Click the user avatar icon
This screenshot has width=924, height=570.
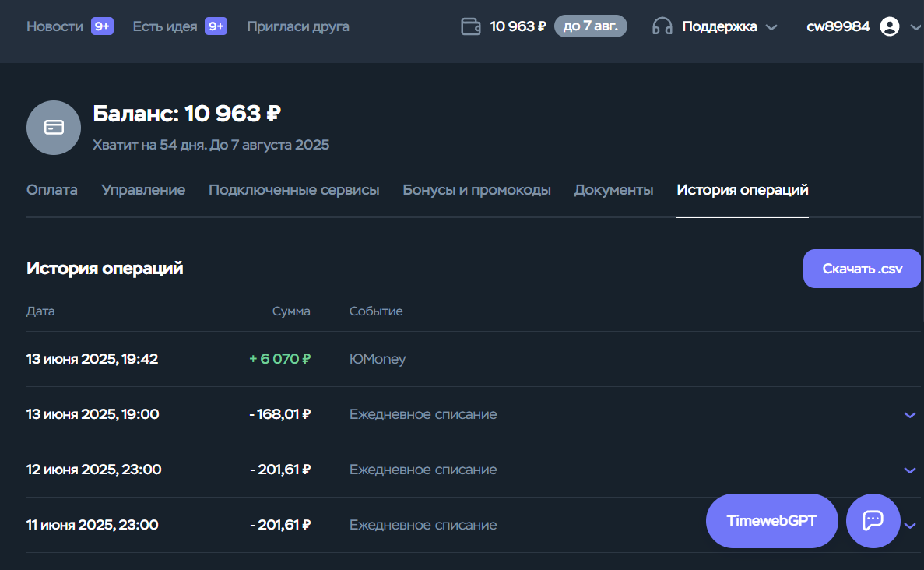pos(889,26)
